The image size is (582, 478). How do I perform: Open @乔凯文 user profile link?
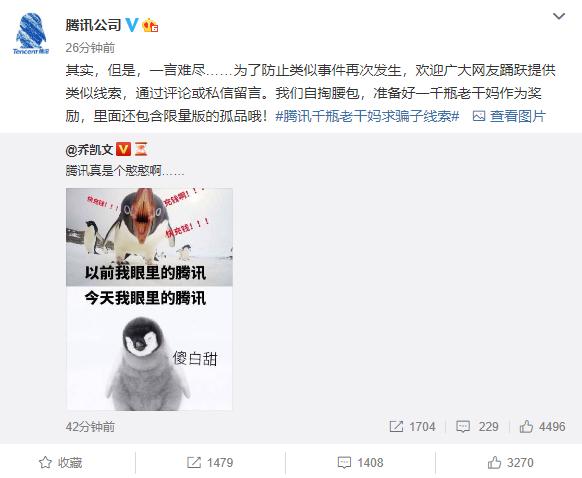pos(89,150)
